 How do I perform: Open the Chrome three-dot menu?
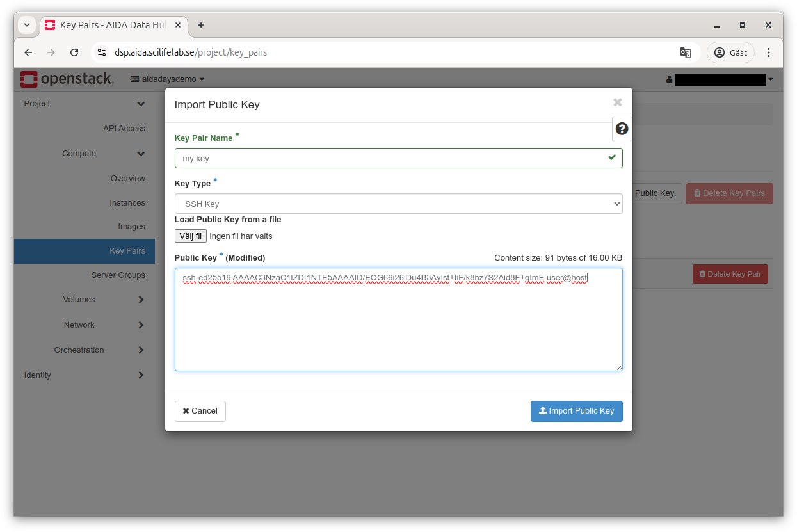(769, 52)
